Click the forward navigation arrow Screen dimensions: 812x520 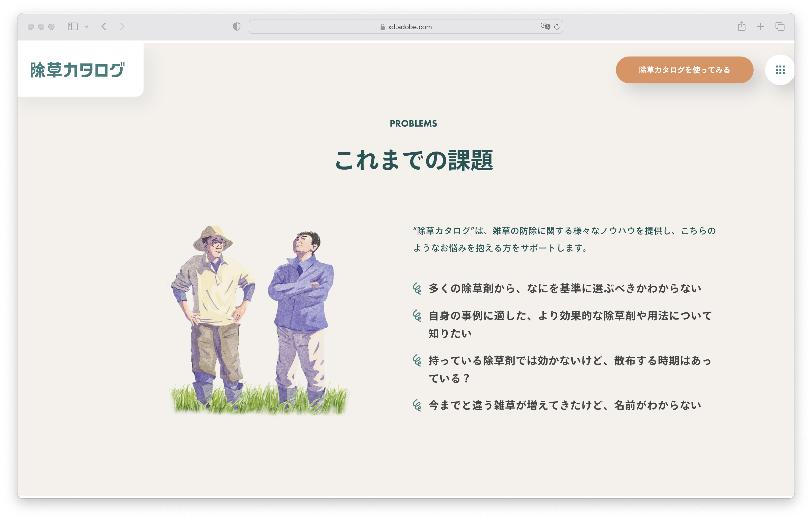(x=122, y=26)
